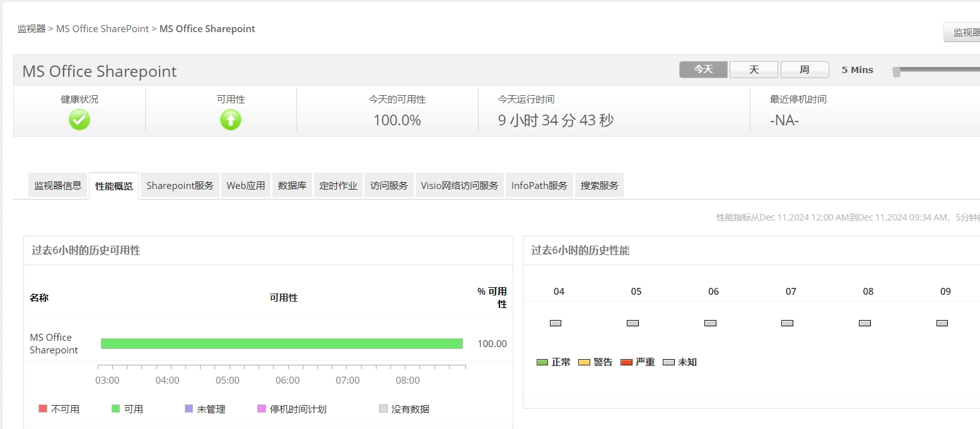Select the 天 time range button
Viewport: 980px width, 429px height.
pyautogui.click(x=754, y=69)
